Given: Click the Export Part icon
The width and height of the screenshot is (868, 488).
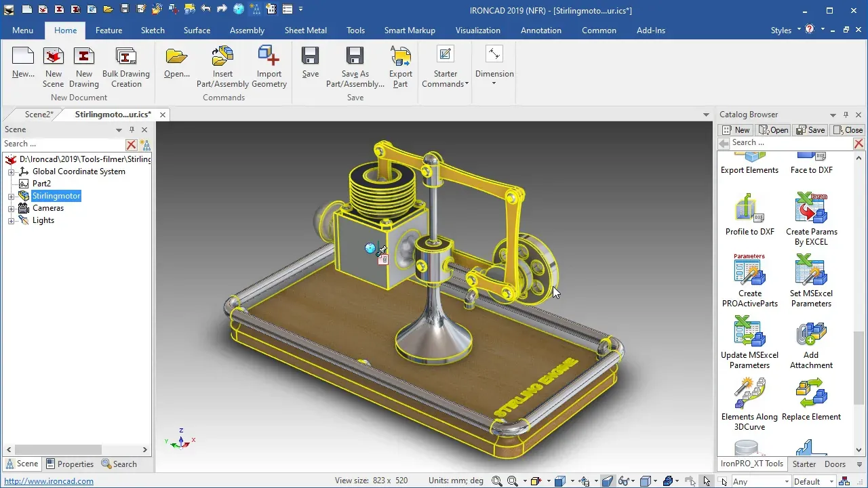Looking at the screenshot, I should [401, 56].
